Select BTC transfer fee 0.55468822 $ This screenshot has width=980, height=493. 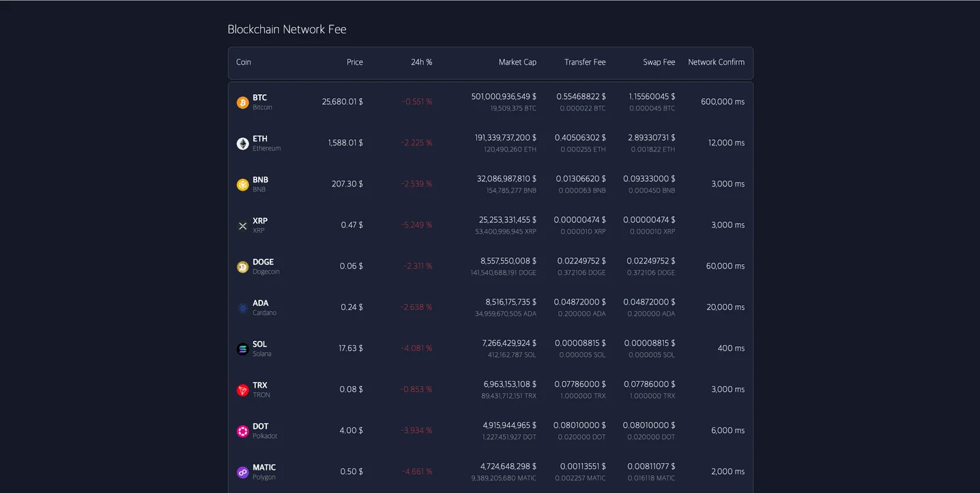[x=581, y=96]
